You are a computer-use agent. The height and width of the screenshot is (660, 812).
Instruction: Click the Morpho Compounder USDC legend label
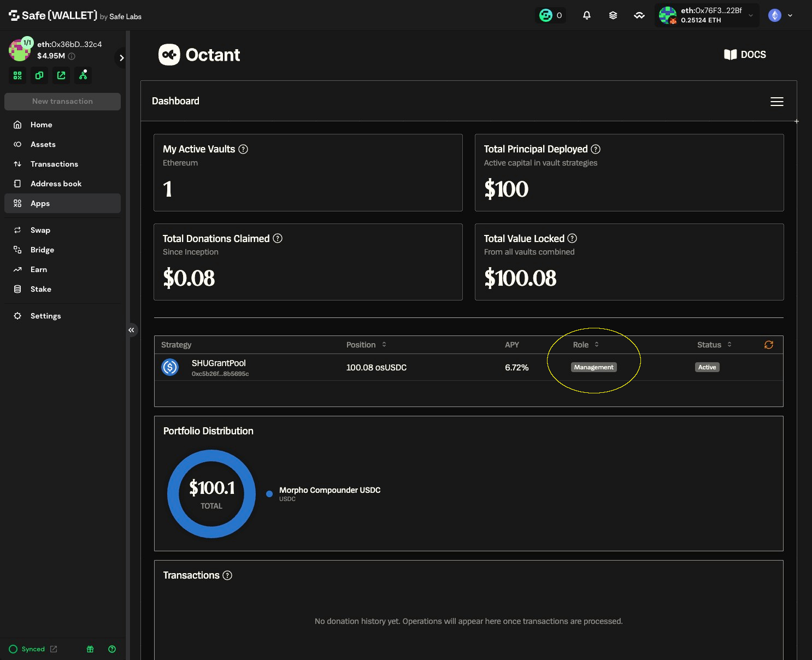click(330, 490)
